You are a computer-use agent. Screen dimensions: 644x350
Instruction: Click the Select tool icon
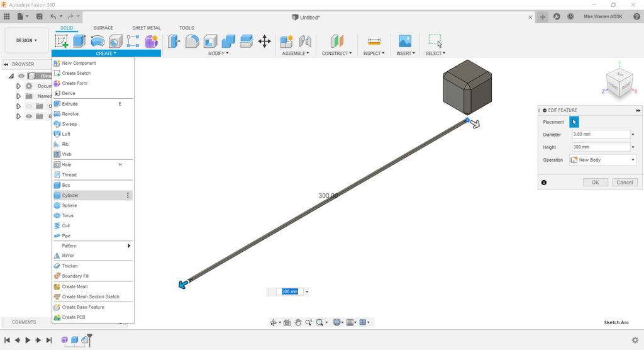[x=435, y=41]
